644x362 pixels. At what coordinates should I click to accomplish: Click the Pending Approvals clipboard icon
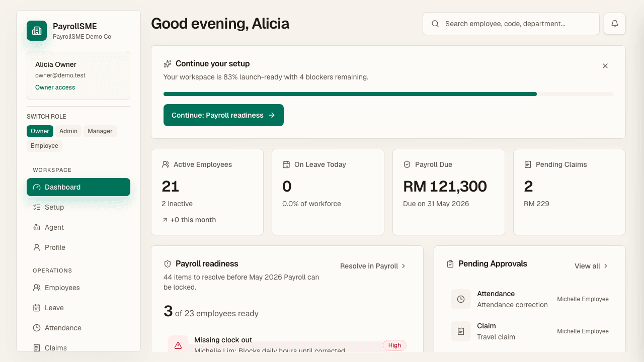tap(450, 264)
